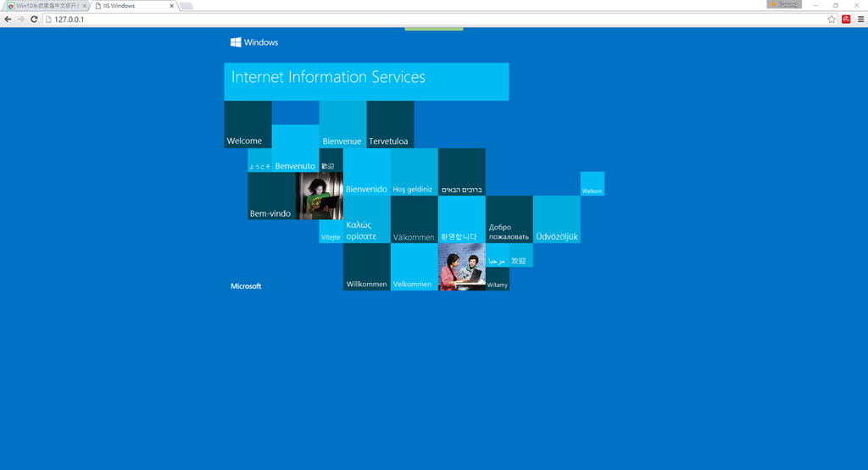
Task: Click the browser forward arrow
Action: pyautogui.click(x=21, y=19)
